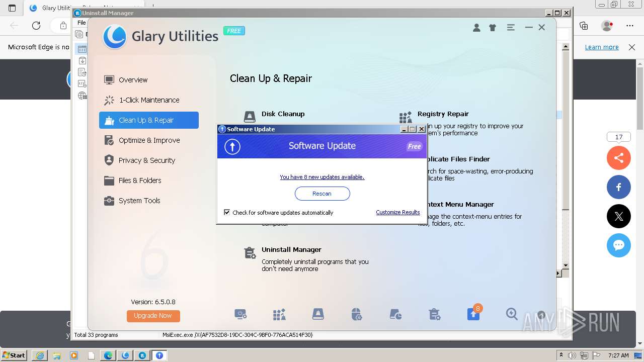644x362 pixels.
Task: Click the share count '17'
Action: point(618,137)
